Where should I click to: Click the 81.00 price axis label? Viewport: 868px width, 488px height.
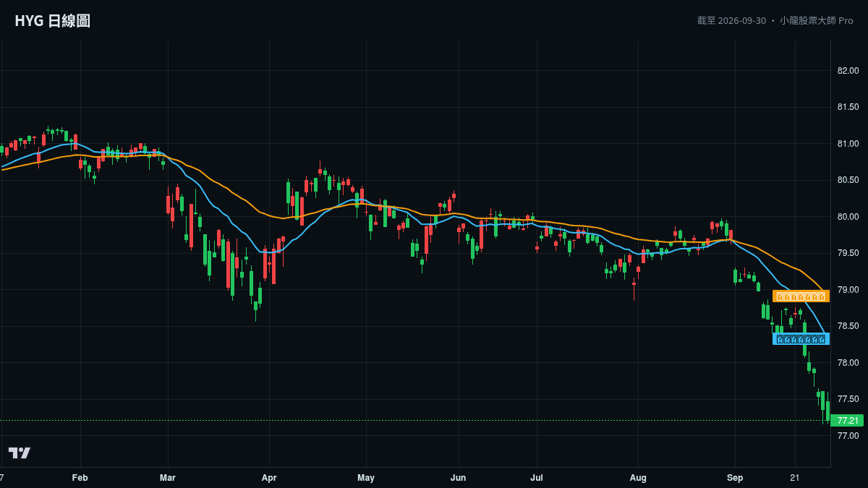point(848,144)
